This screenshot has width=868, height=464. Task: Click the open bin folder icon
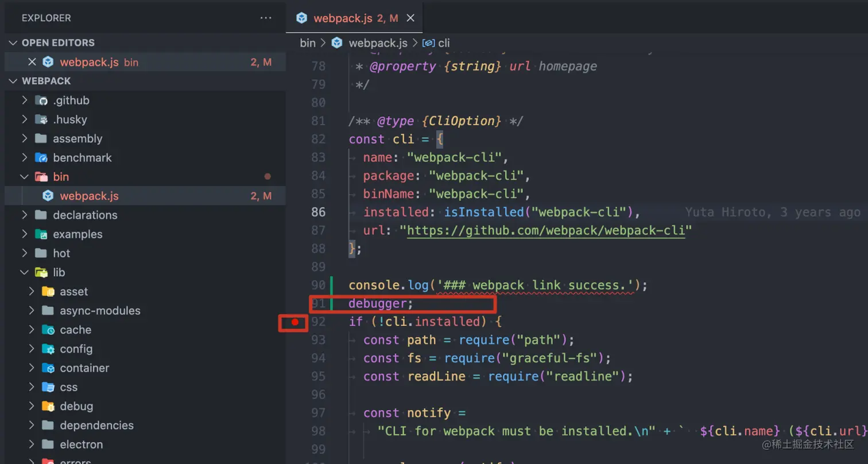pyautogui.click(x=41, y=177)
